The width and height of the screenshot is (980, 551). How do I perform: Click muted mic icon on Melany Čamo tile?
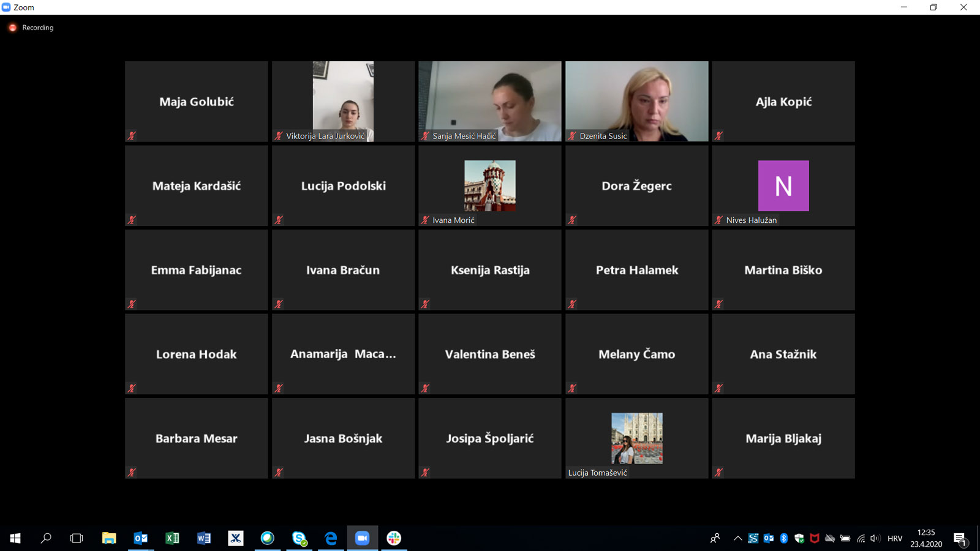pos(572,388)
